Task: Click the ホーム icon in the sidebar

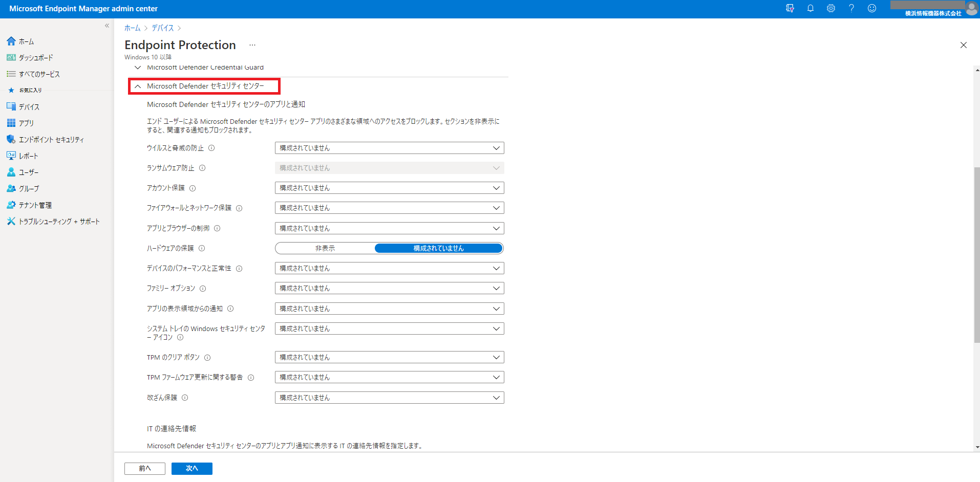Action: [x=11, y=41]
